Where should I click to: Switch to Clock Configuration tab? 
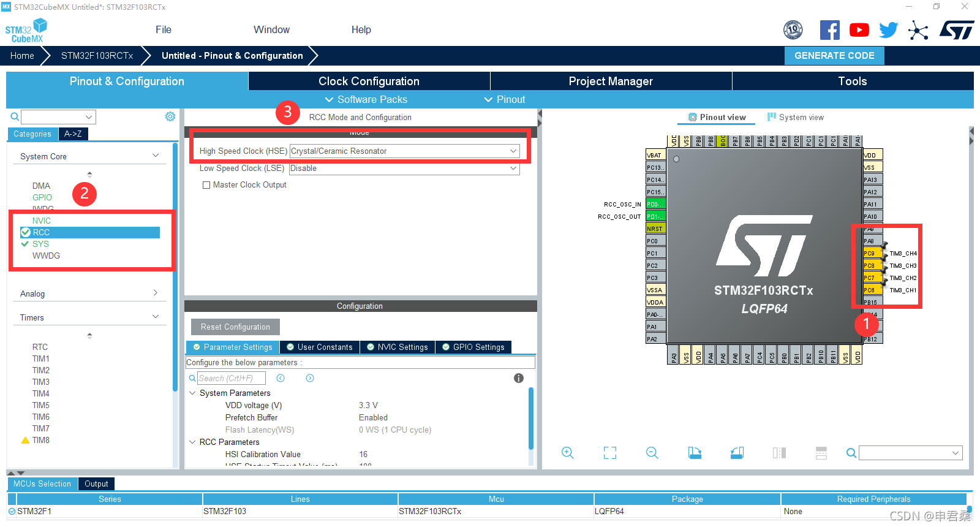point(369,81)
